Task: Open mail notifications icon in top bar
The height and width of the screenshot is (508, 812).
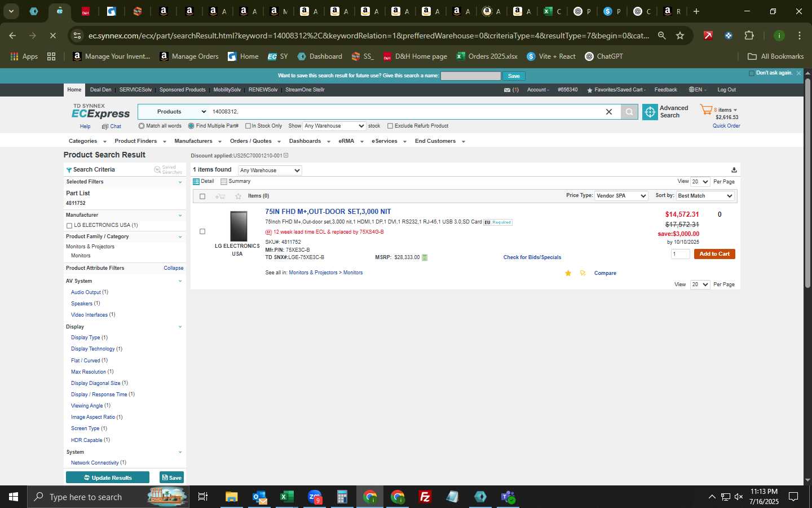Action: [x=507, y=90]
